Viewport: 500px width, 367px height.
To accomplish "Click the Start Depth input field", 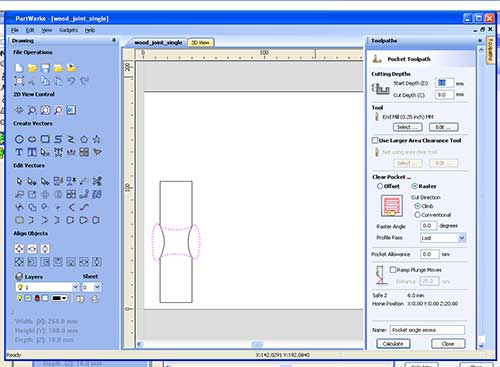I will pos(445,83).
